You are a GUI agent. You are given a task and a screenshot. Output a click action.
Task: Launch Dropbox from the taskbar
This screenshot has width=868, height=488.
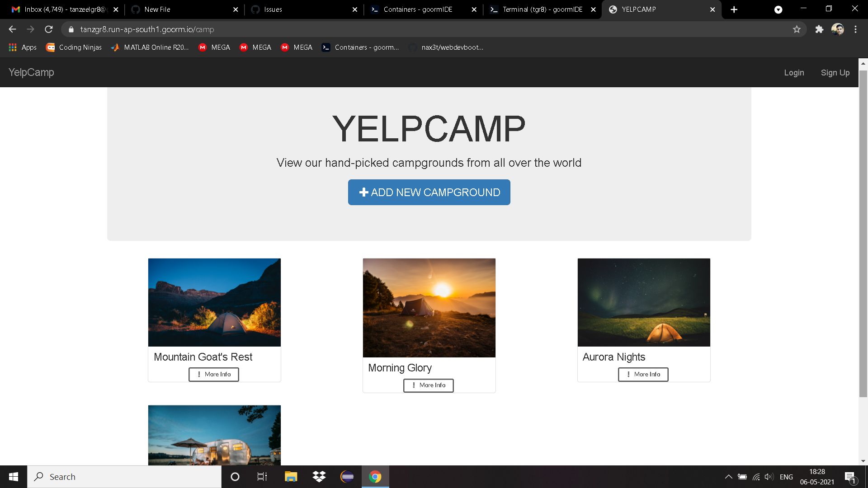[319, 476]
